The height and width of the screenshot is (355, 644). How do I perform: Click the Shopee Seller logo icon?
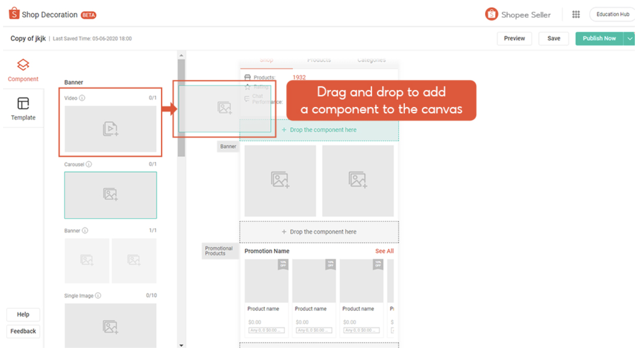tap(491, 14)
